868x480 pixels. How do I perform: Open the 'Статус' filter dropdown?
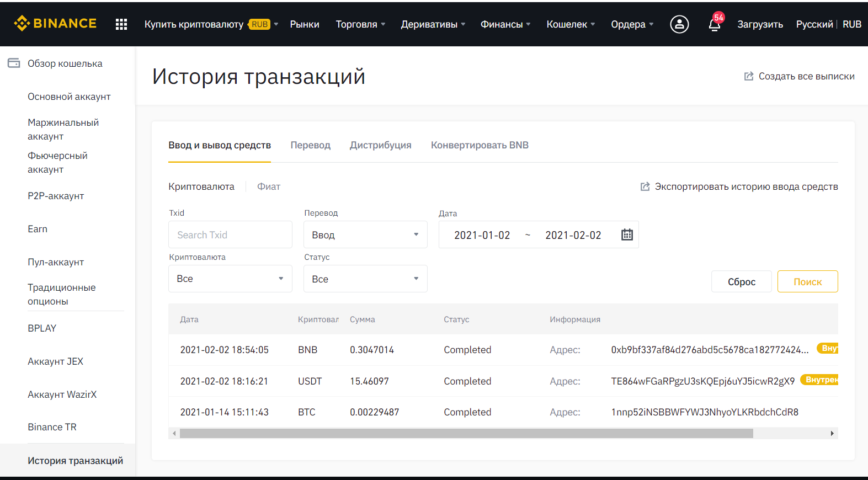(365, 279)
